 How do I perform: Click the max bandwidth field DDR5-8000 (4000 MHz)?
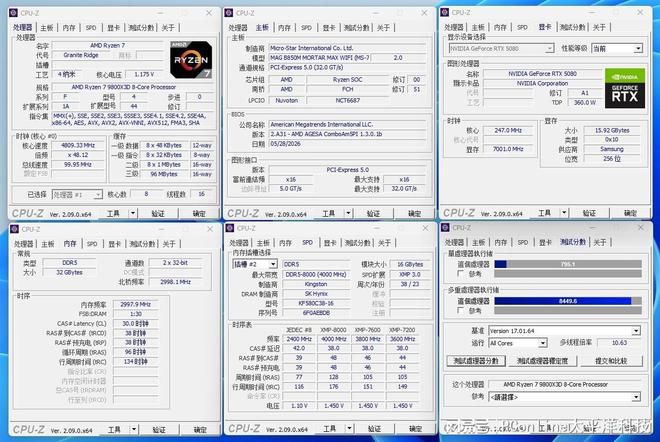point(316,274)
